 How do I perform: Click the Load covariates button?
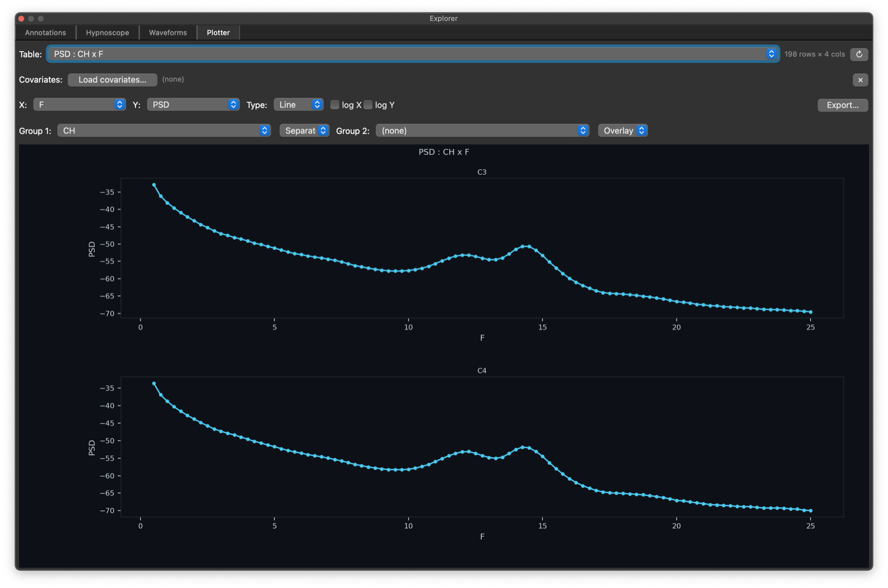point(112,80)
